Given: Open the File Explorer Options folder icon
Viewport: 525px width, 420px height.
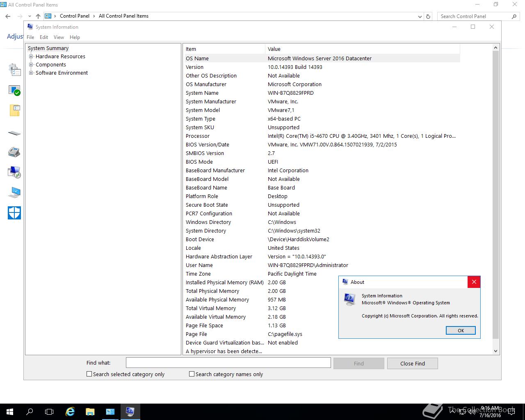Looking at the screenshot, I should 14,110.
